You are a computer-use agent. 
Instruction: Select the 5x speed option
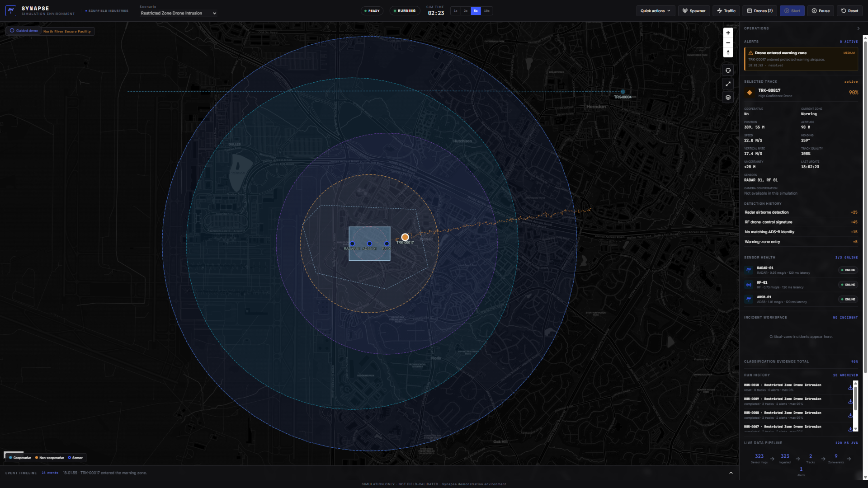[x=476, y=11]
